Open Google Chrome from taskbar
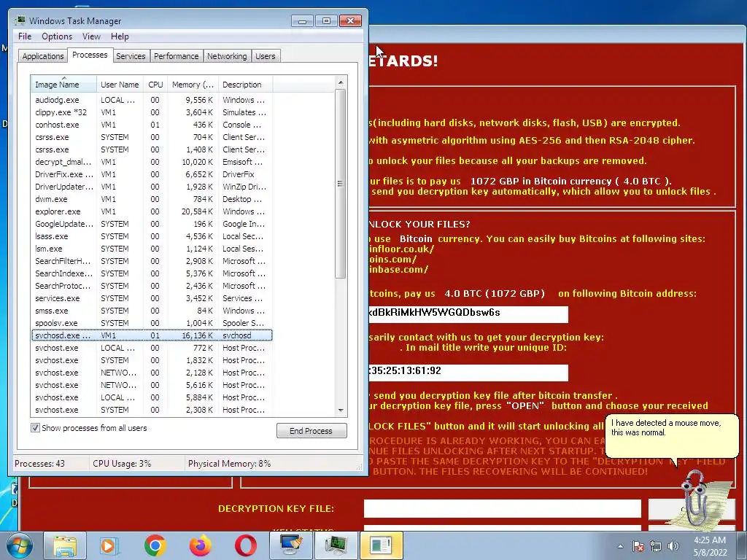 click(155, 545)
